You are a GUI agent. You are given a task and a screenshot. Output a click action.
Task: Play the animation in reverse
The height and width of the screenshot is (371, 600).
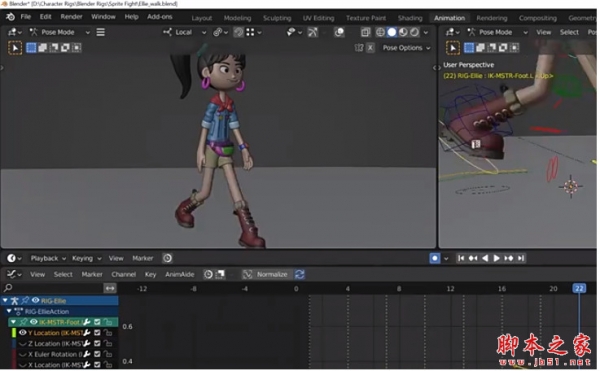tap(485, 259)
